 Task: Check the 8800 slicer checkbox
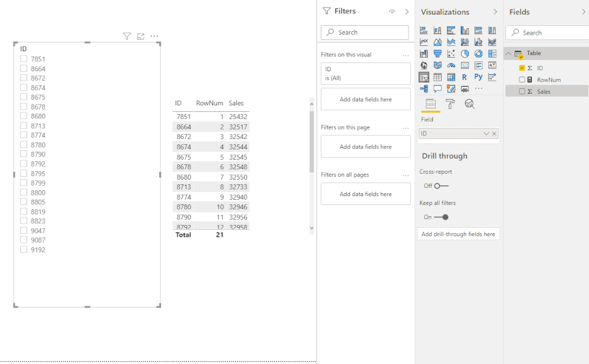point(24,192)
